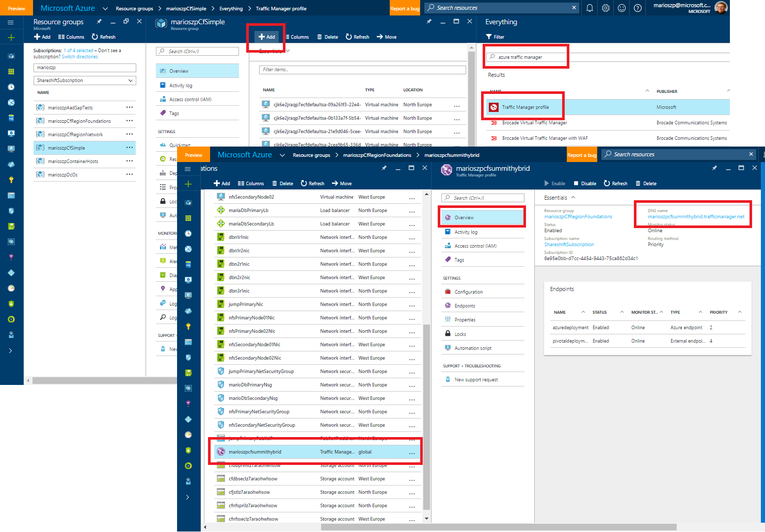Click Refresh in Traffic Manager profile toolbar

pyautogui.click(x=616, y=183)
